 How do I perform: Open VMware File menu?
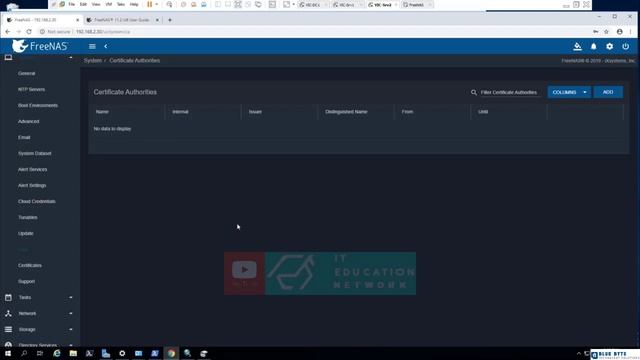tap(72, 4)
